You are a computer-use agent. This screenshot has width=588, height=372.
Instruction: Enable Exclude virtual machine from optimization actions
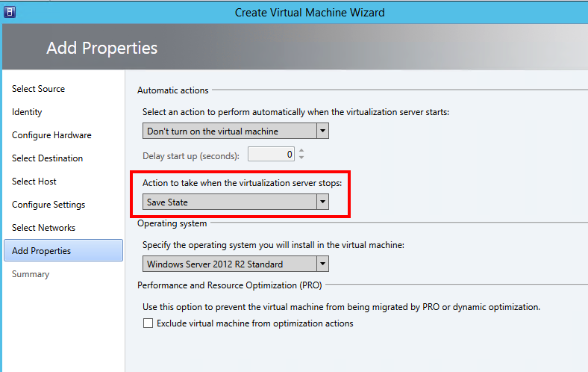click(148, 323)
